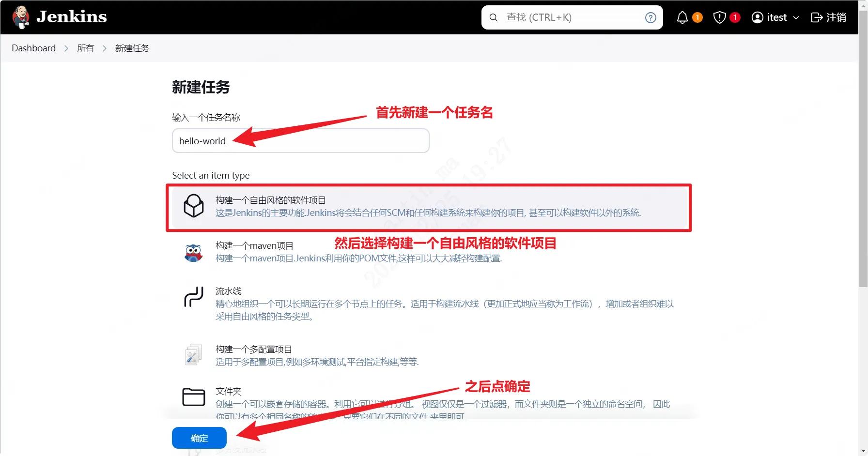Choose the 文件夹 item type
The height and width of the screenshot is (456, 868).
pyautogui.click(x=429, y=401)
